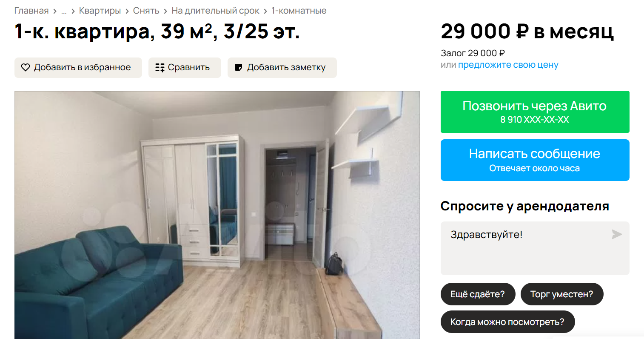Go to Квартиры breadcrumb
The image size is (644, 339).
click(x=100, y=11)
